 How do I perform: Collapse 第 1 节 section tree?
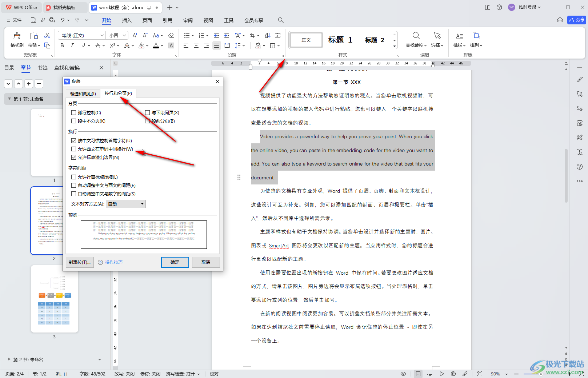coord(9,99)
